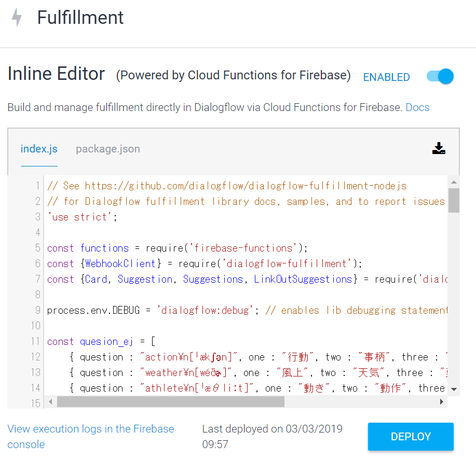Click the editor's scroll-down arrow
Screen dimensions: 476x460
pyautogui.click(x=454, y=388)
